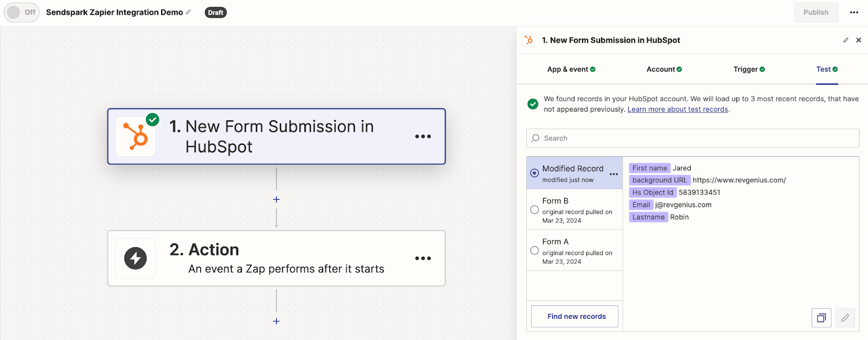Select the 2. Action step card

277,259
